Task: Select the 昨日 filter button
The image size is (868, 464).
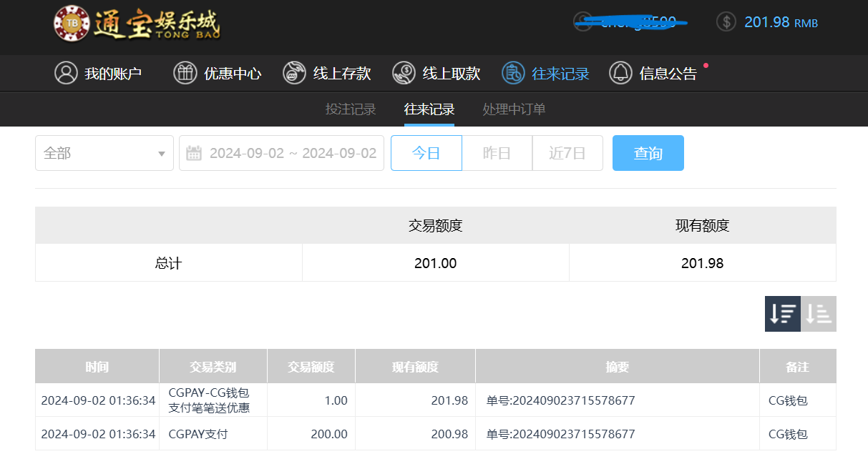Action: tap(497, 152)
